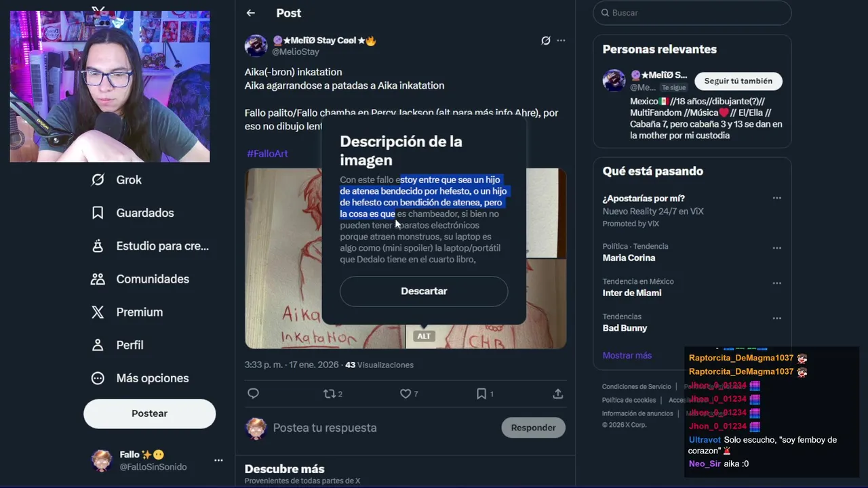Click the Mostrar más link under trends
The width and height of the screenshot is (868, 488).
click(627, 356)
